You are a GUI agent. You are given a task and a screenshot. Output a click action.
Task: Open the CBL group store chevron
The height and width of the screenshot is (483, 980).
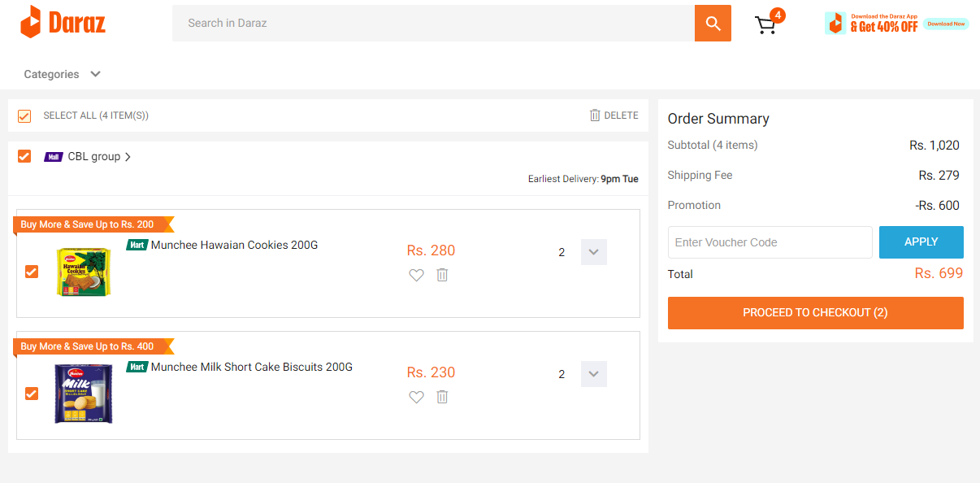(128, 157)
